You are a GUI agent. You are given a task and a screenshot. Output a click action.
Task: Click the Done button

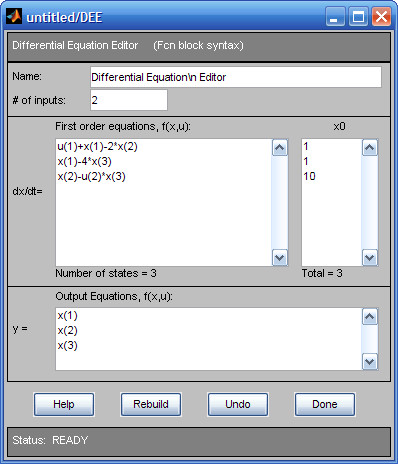pos(325,404)
